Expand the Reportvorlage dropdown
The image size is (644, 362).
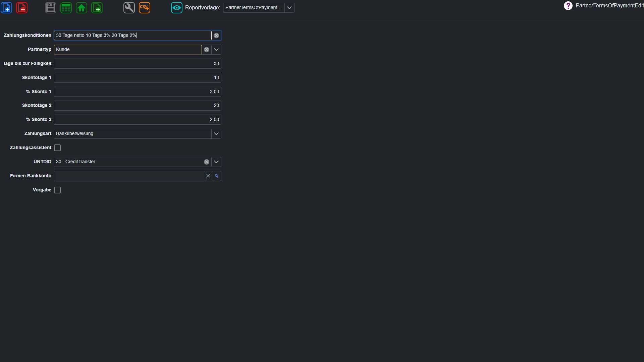tap(289, 8)
